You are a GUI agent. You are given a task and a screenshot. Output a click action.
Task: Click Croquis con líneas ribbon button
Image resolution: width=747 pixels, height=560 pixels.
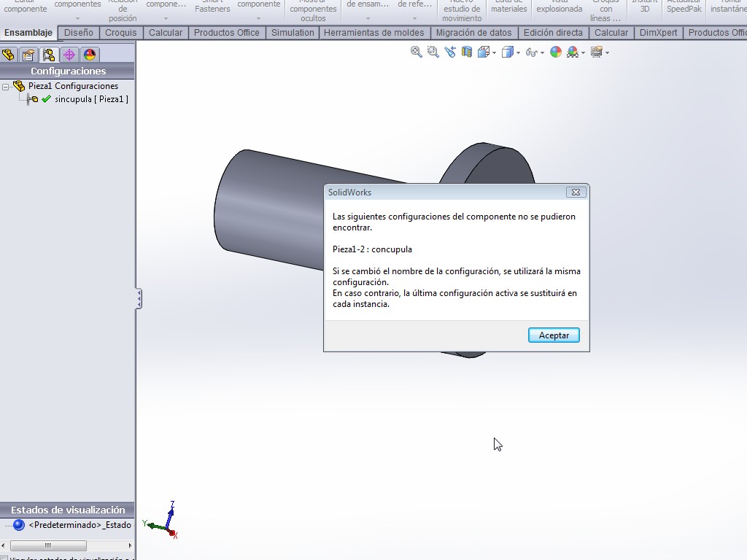[x=605, y=10]
